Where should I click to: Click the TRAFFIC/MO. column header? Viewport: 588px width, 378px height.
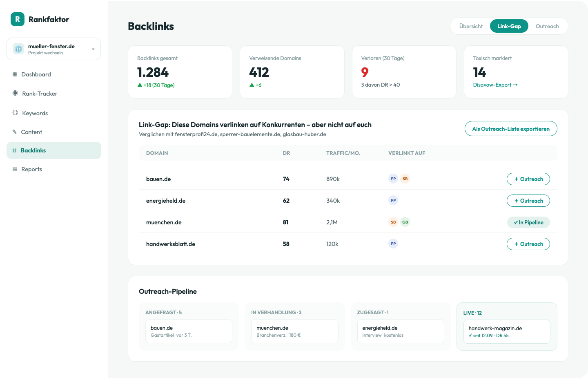point(343,153)
